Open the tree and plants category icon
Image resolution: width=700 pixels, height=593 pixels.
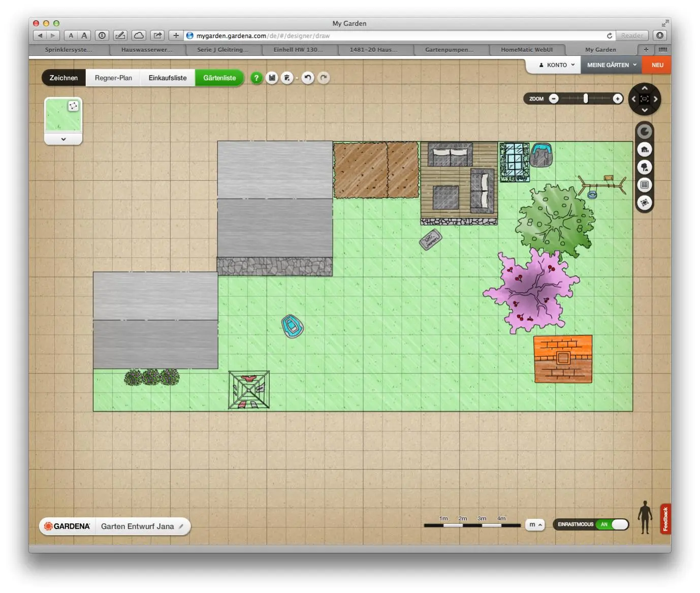(645, 167)
